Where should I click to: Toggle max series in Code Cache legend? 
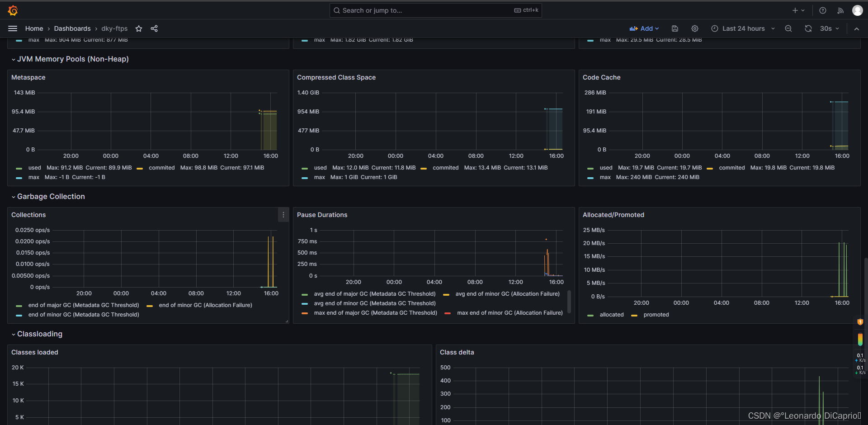click(605, 177)
